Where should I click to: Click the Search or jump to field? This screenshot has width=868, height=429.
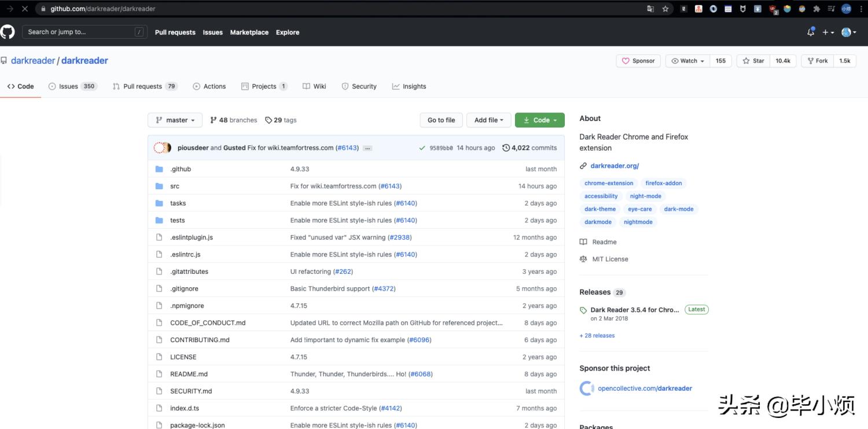[84, 32]
